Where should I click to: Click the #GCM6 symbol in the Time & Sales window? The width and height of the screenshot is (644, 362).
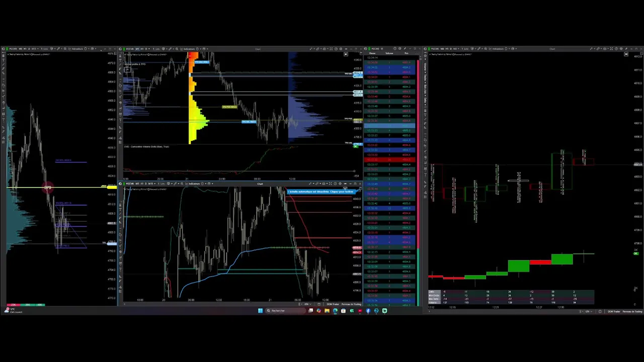pyautogui.click(x=375, y=49)
